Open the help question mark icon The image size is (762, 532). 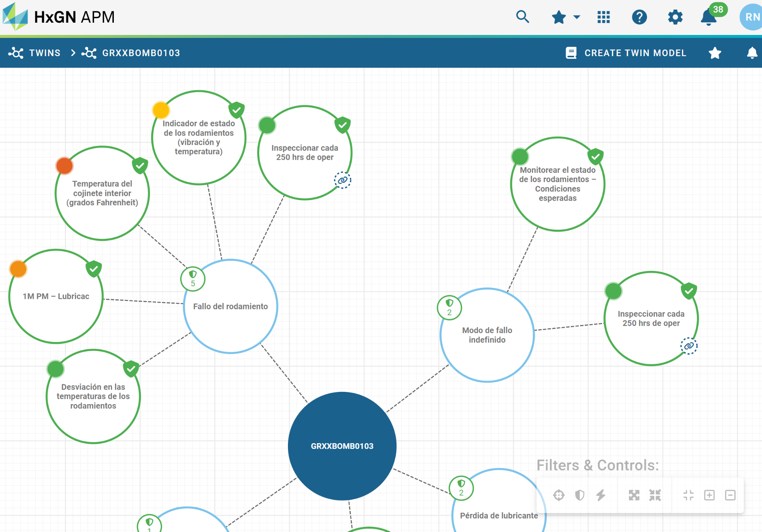[x=639, y=17]
